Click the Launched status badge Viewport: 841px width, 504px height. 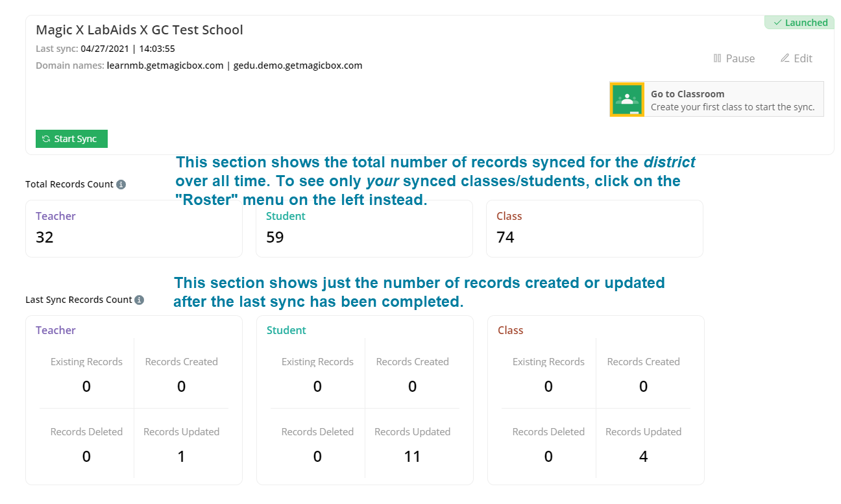[x=800, y=23]
